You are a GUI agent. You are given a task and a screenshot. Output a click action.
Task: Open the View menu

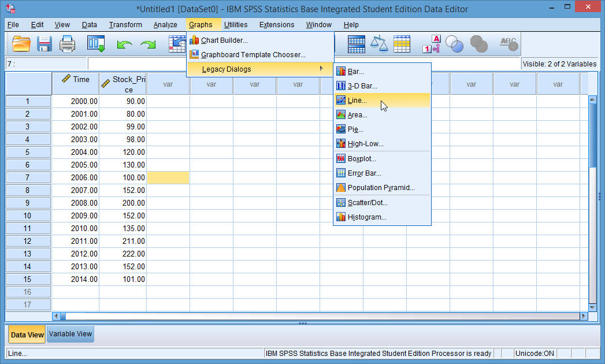(62, 25)
